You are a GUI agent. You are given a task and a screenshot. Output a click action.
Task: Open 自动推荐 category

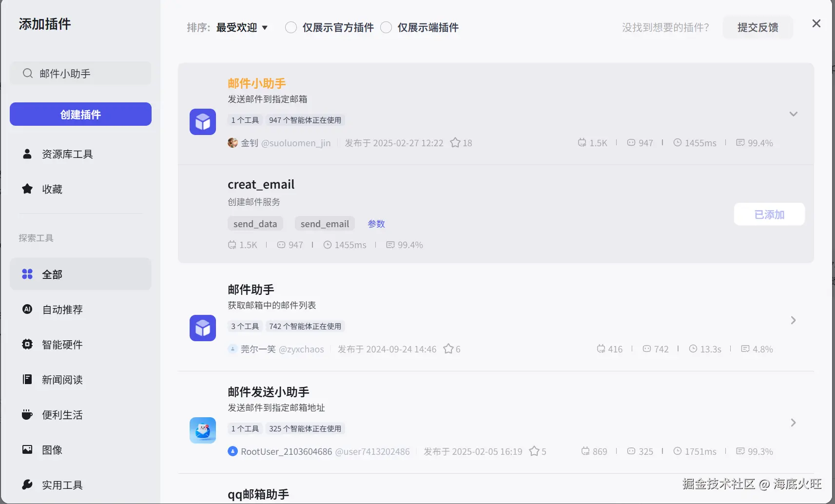[80, 309]
